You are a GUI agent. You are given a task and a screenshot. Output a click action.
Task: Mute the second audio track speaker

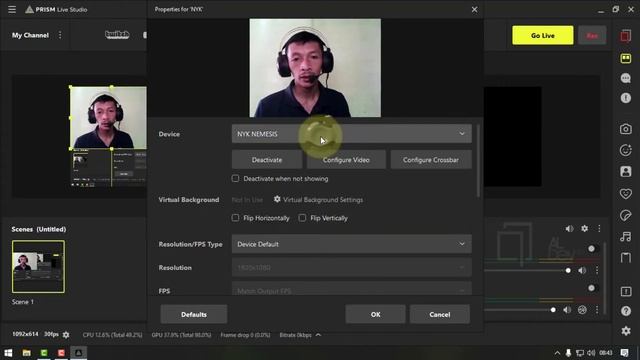coord(567,310)
